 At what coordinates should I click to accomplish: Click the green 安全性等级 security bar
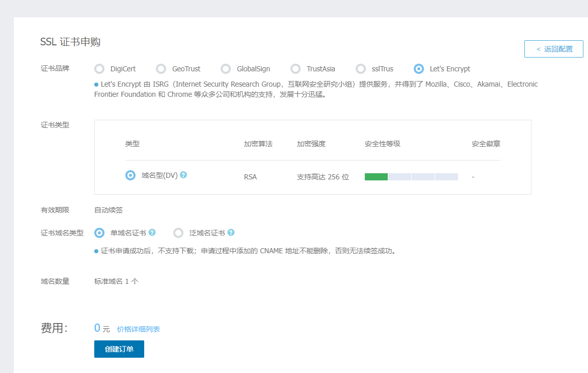pyautogui.click(x=376, y=177)
